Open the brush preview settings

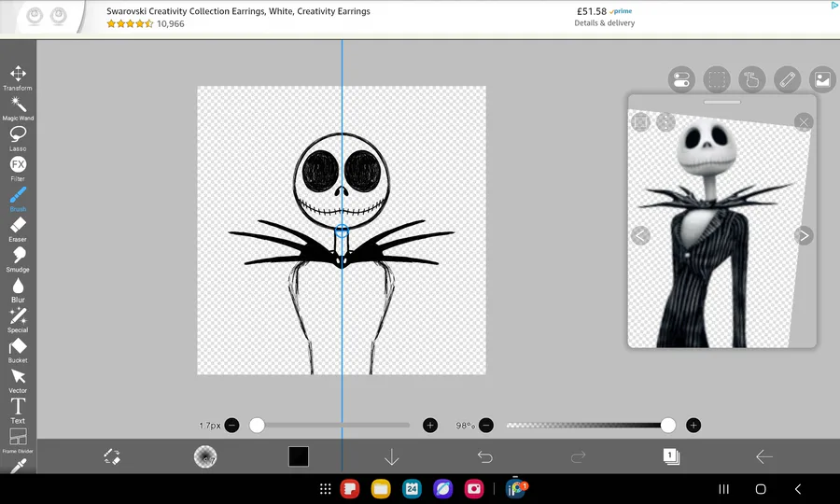pyautogui.click(x=205, y=456)
